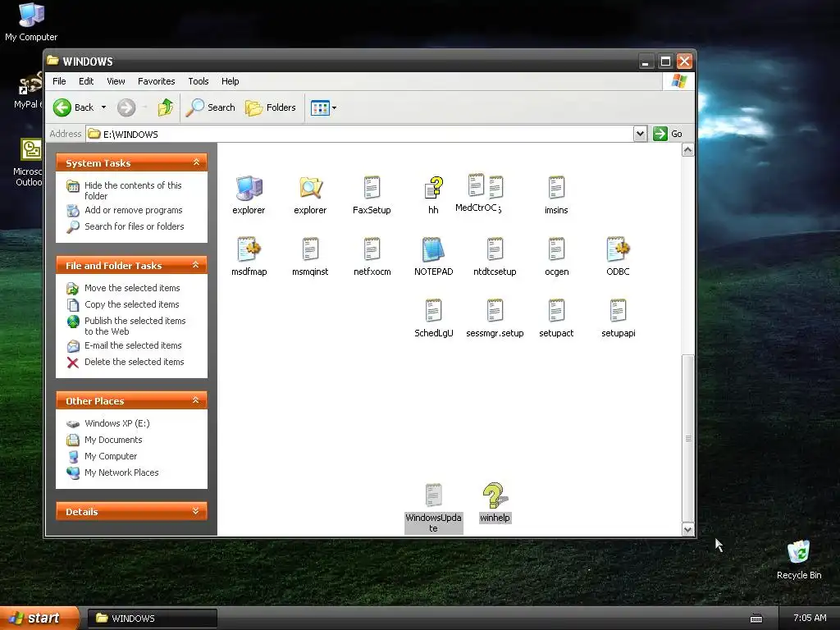Viewport: 840px width, 630px height.
Task: Open the File menu
Action: click(x=59, y=81)
